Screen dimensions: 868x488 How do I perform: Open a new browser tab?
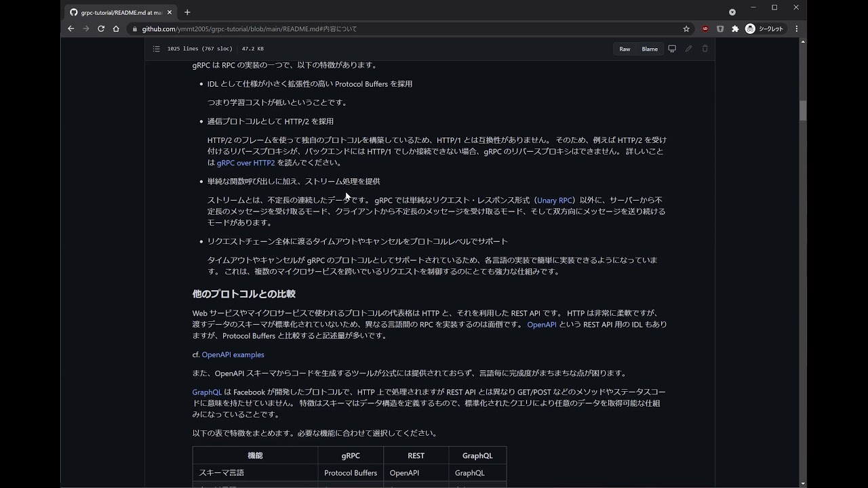coord(187,12)
